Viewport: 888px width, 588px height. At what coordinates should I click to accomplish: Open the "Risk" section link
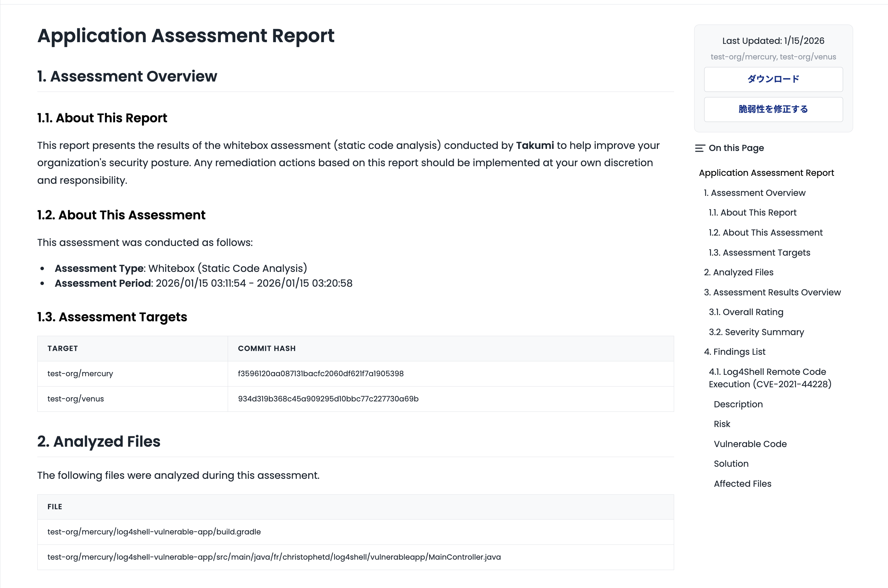pyautogui.click(x=721, y=424)
